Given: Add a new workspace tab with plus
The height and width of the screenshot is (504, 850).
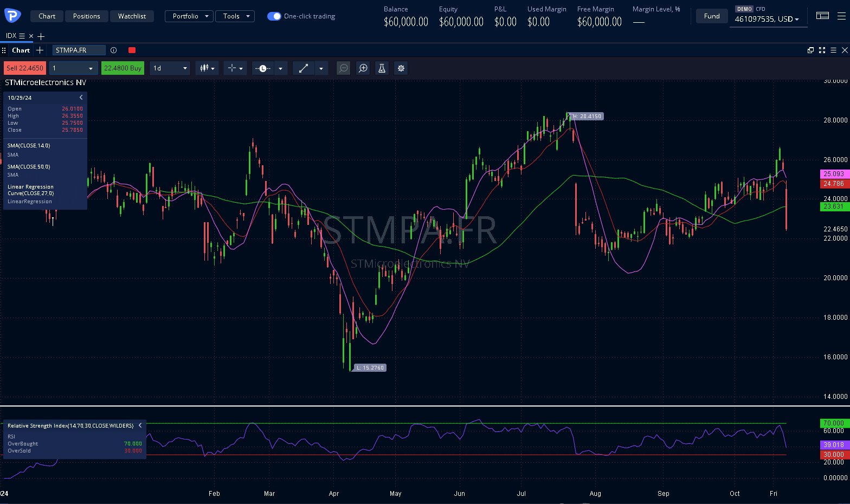Looking at the screenshot, I should [41, 36].
